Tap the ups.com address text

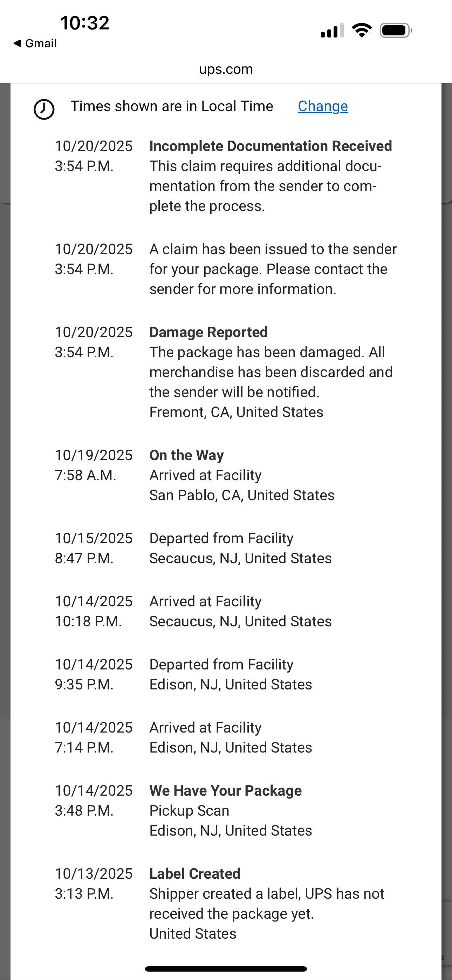click(226, 69)
